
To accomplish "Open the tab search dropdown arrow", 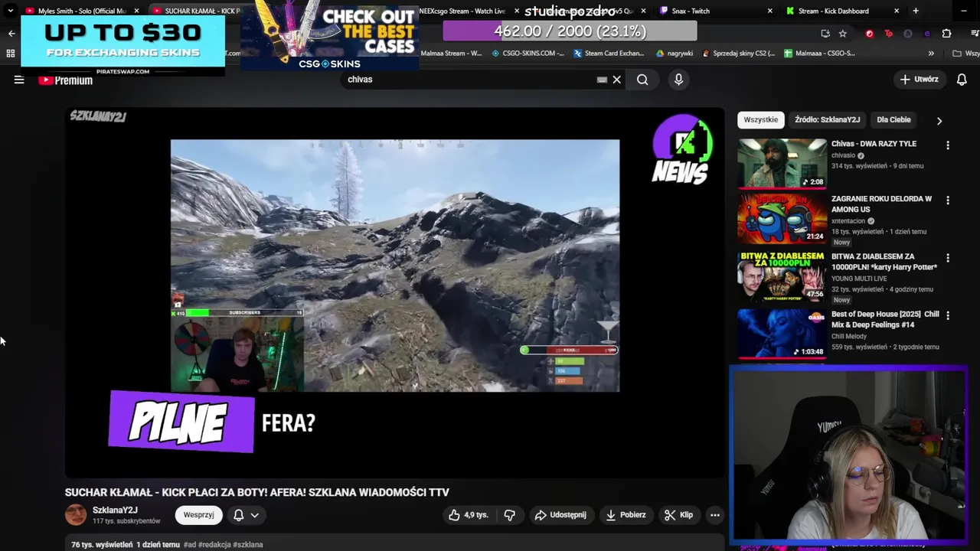I will [x=10, y=11].
